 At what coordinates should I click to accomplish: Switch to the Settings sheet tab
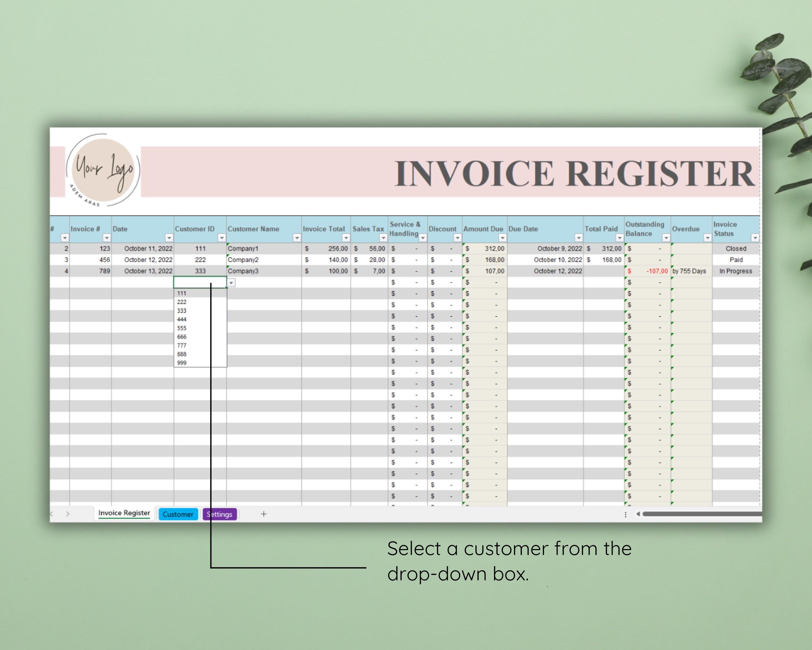220,514
